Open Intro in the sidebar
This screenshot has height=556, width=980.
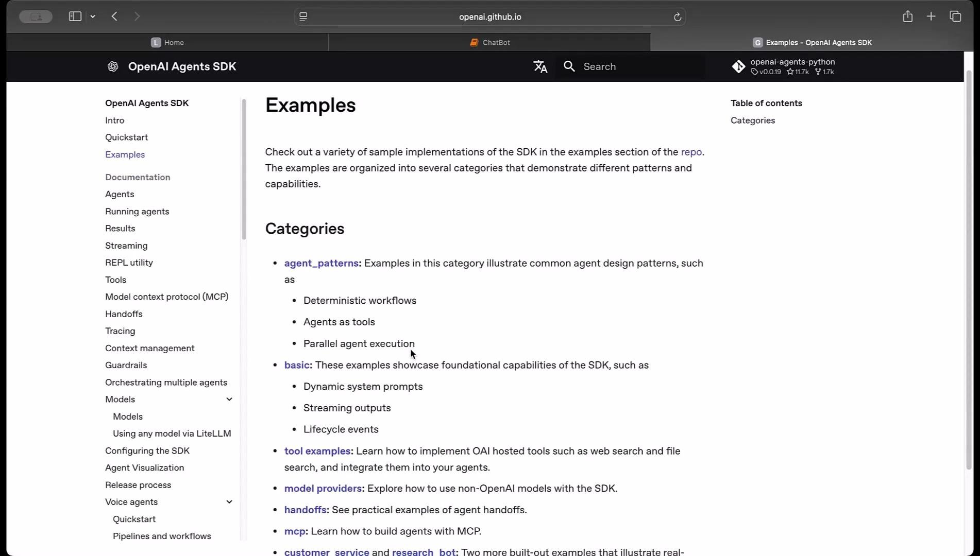114,120
